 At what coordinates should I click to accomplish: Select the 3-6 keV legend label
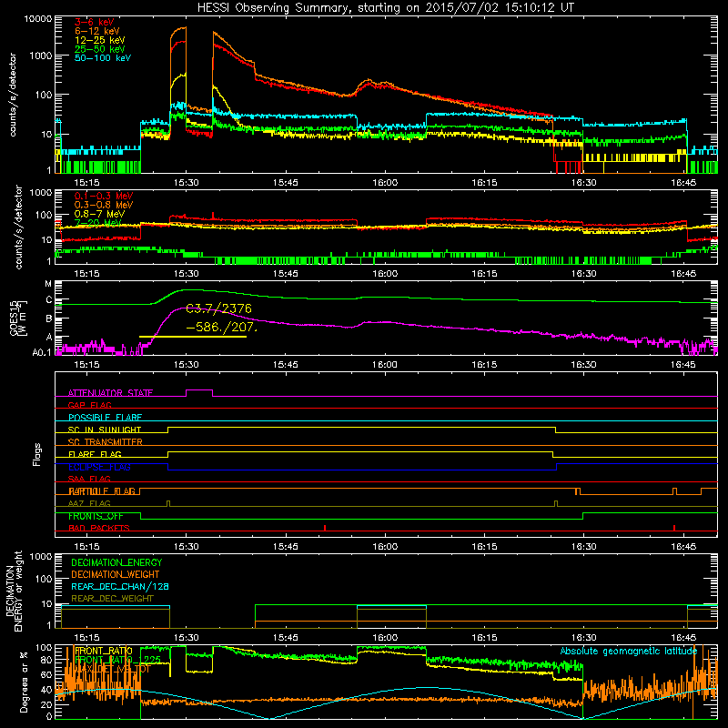click(x=94, y=22)
